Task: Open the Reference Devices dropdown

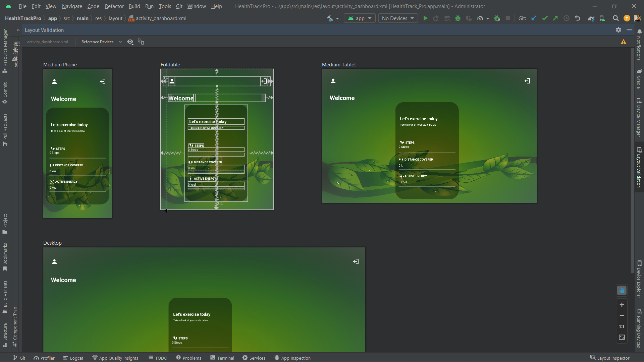Action: pyautogui.click(x=101, y=42)
